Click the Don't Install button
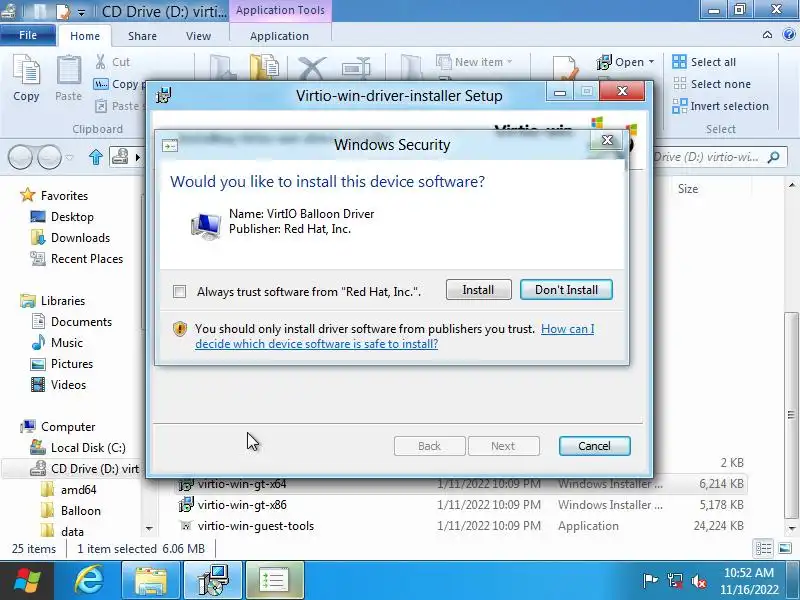 click(x=566, y=290)
